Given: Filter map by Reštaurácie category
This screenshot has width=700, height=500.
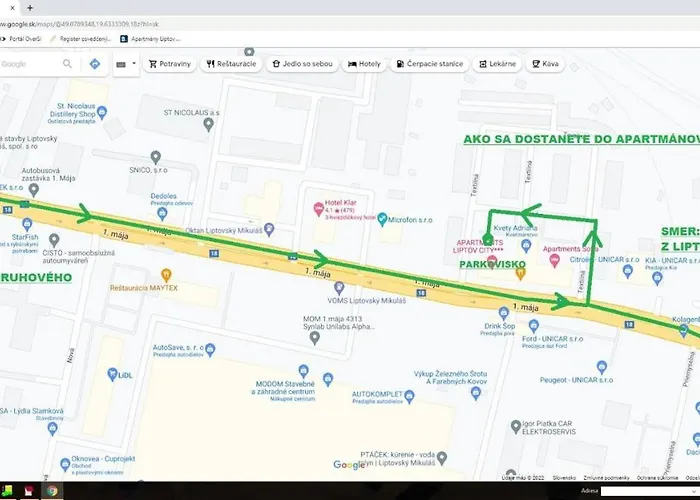Looking at the screenshot, I should pyautogui.click(x=232, y=64).
